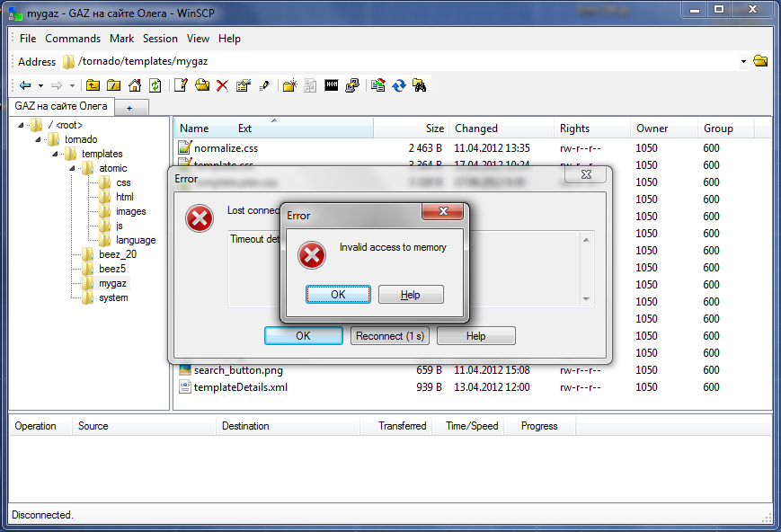The width and height of the screenshot is (781, 532).
Task: Click the plus tab to add session
Action: point(129,107)
